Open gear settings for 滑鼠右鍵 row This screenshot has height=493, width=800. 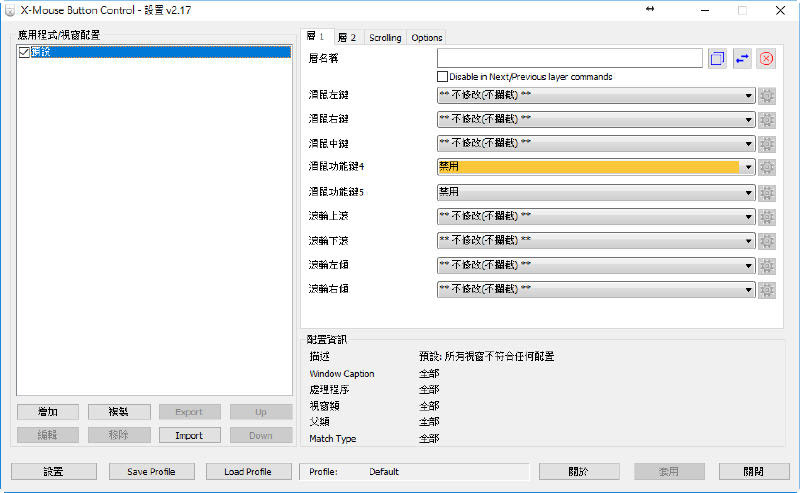[x=767, y=120]
